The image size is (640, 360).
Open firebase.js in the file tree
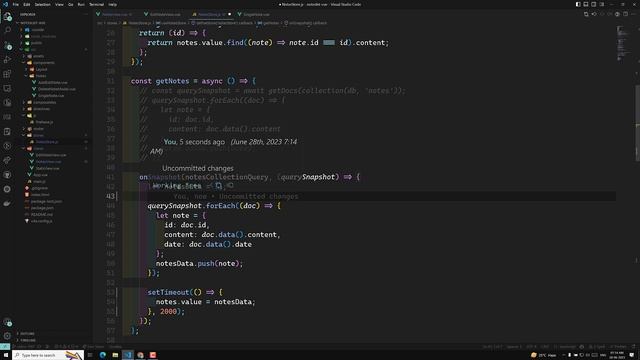click(44, 122)
